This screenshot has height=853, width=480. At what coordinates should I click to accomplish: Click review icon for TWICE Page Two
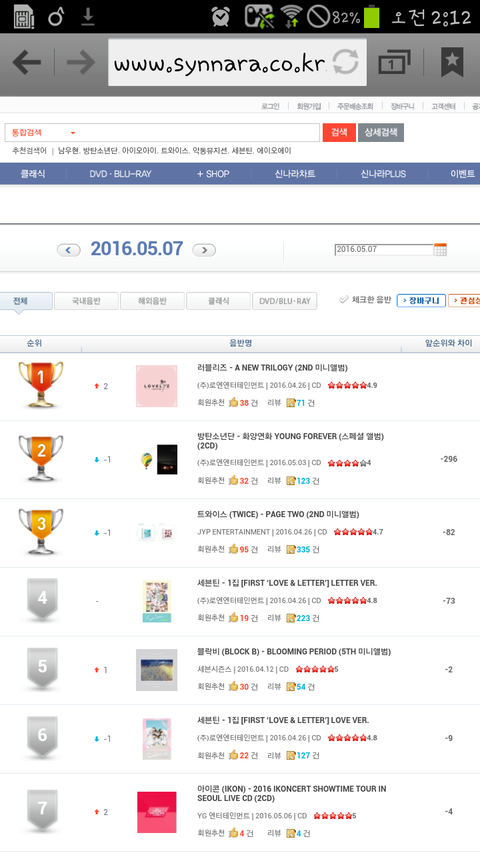[x=291, y=549]
